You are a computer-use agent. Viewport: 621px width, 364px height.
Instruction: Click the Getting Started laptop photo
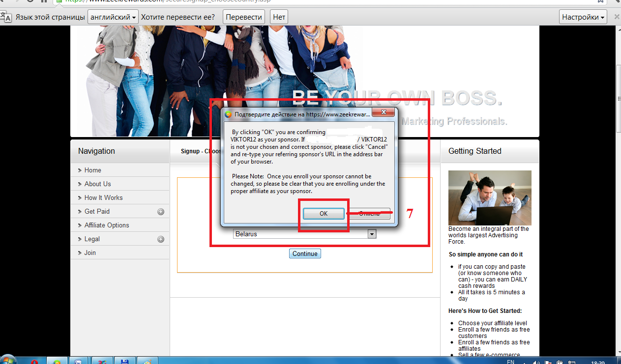click(x=490, y=198)
